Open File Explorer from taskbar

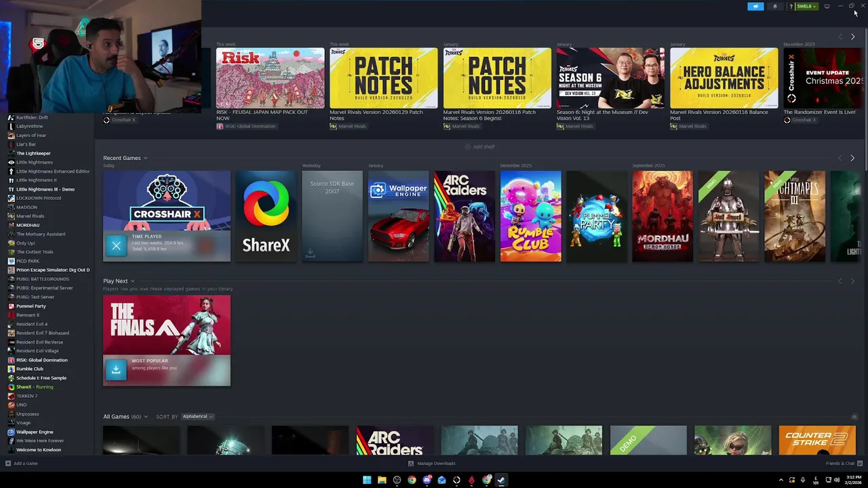click(382, 480)
